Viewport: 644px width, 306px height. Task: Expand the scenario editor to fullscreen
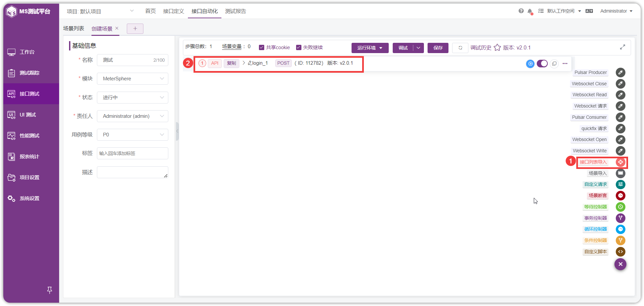coord(622,47)
